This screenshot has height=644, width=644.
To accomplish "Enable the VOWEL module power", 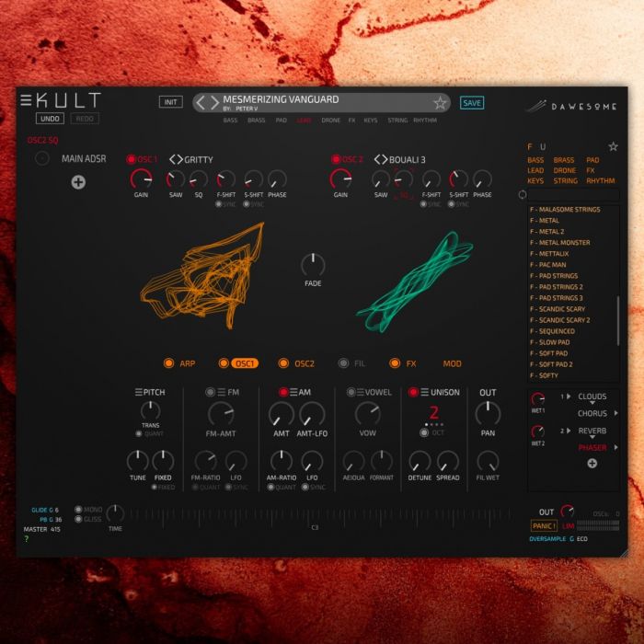I will [351, 392].
